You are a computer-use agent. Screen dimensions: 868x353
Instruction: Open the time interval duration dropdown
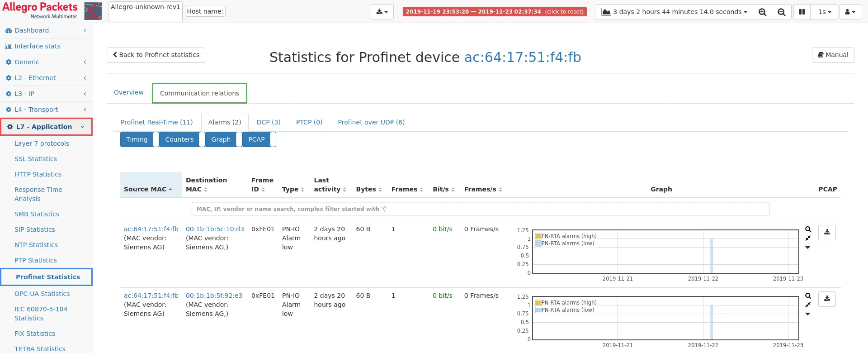click(x=675, y=12)
